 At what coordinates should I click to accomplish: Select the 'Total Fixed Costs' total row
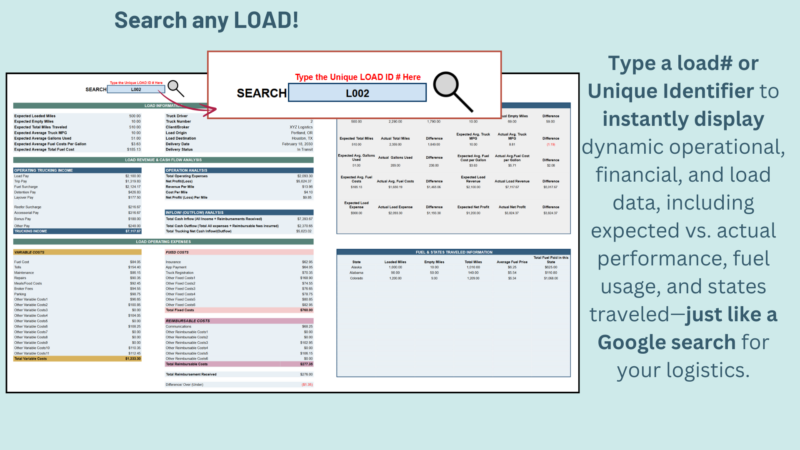[239, 310]
